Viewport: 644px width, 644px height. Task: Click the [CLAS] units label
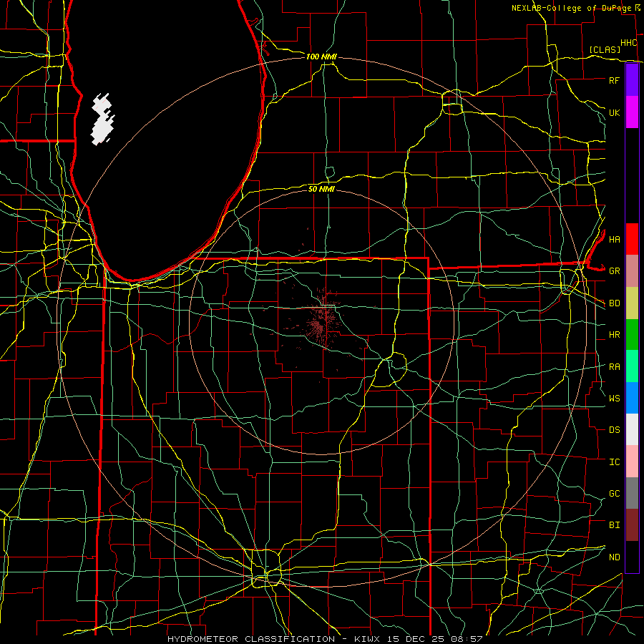(605, 49)
